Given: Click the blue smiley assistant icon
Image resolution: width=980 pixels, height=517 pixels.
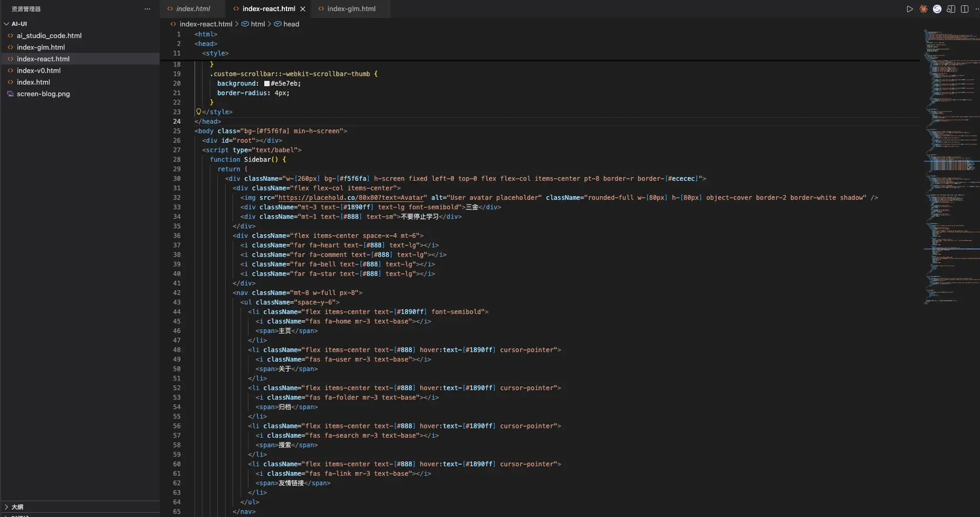Looking at the screenshot, I should point(937,9).
